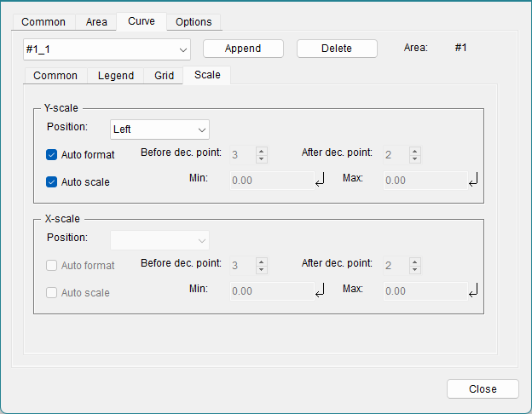
Task: Switch to the Options tab
Action: (194, 22)
